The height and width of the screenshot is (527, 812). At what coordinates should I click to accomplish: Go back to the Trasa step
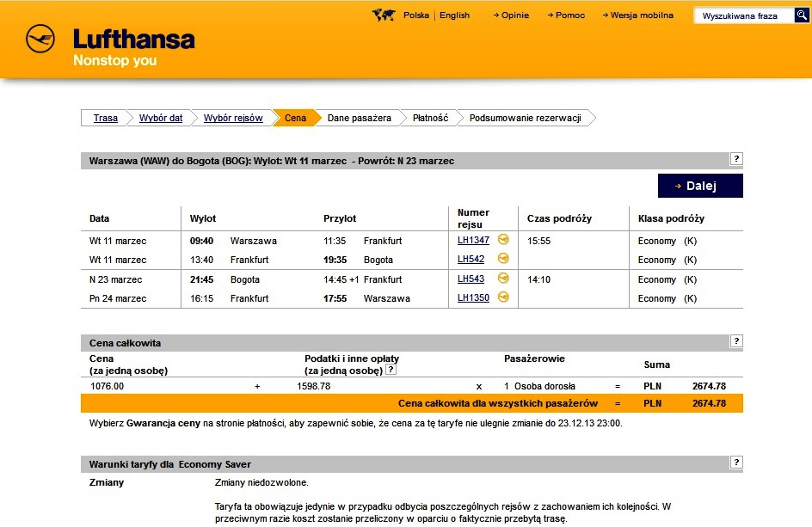click(x=106, y=118)
